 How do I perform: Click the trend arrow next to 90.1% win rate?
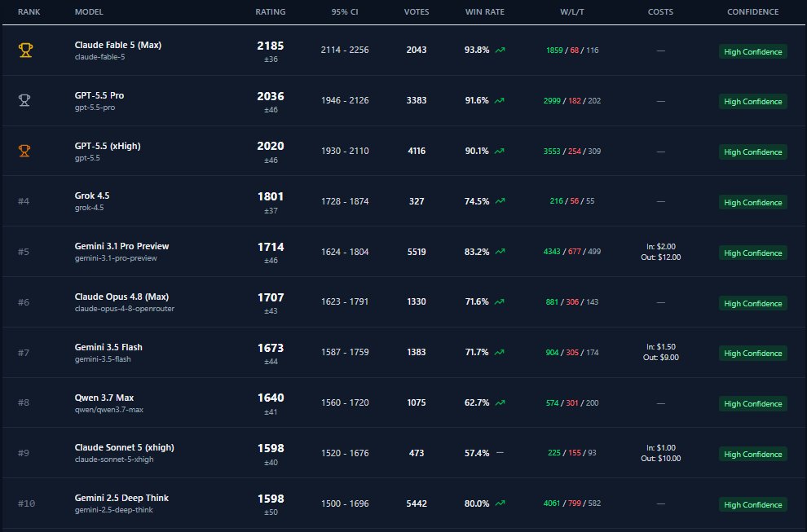[499, 151]
